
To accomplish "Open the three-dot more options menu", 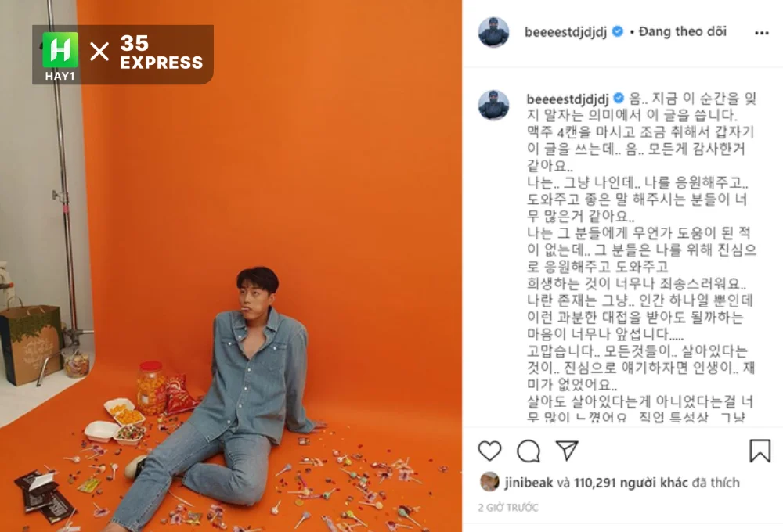I will [762, 33].
